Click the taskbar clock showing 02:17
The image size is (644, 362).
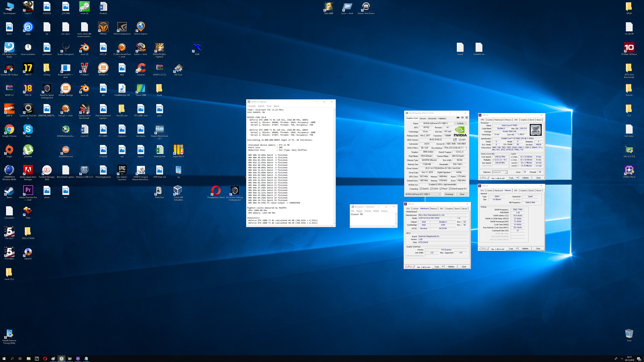pyautogui.click(x=630, y=358)
